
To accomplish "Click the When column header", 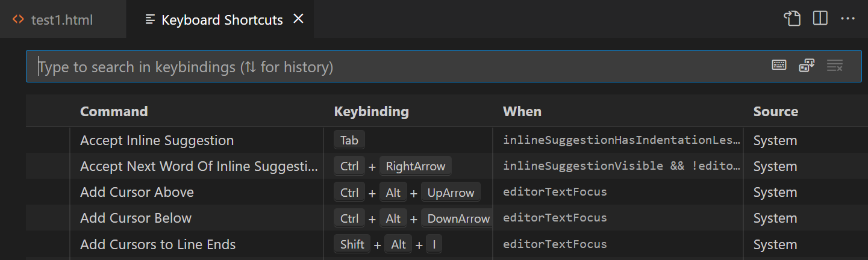I will point(522,111).
